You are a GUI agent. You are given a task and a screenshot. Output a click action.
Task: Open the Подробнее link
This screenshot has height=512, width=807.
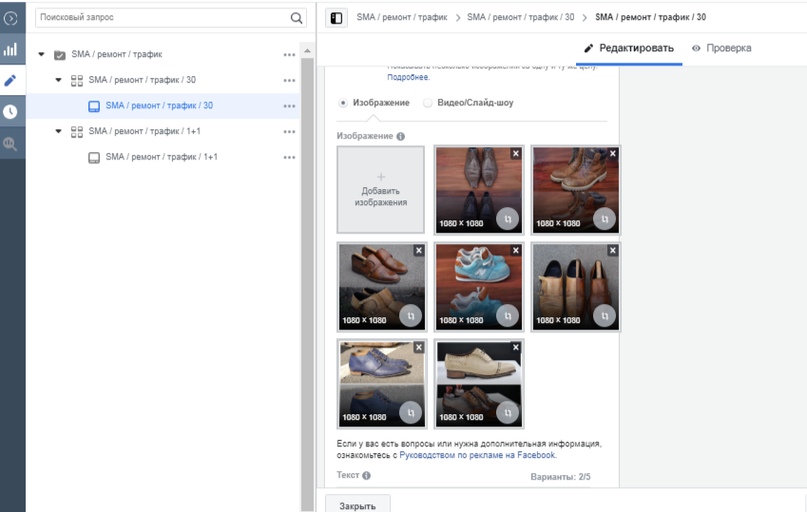coord(408,77)
